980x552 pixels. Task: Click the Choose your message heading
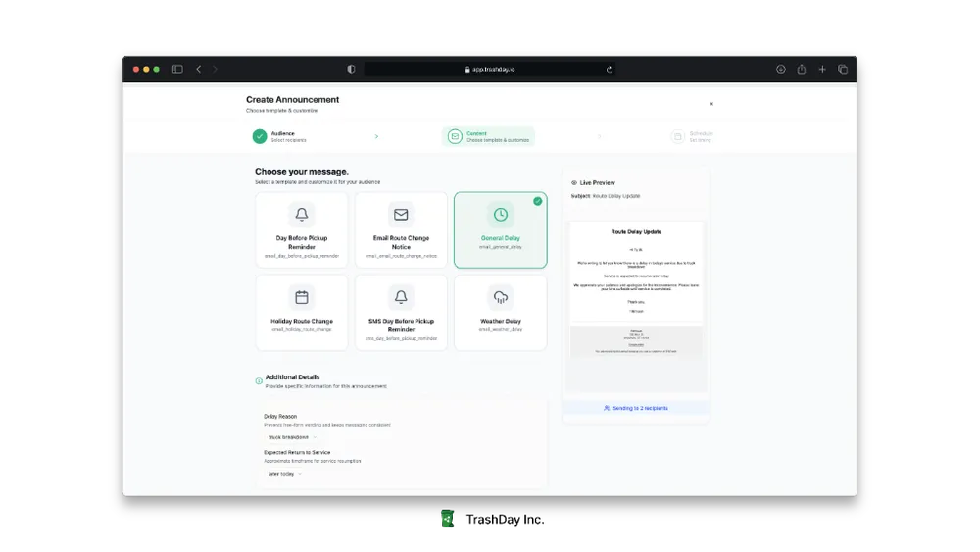click(x=301, y=172)
